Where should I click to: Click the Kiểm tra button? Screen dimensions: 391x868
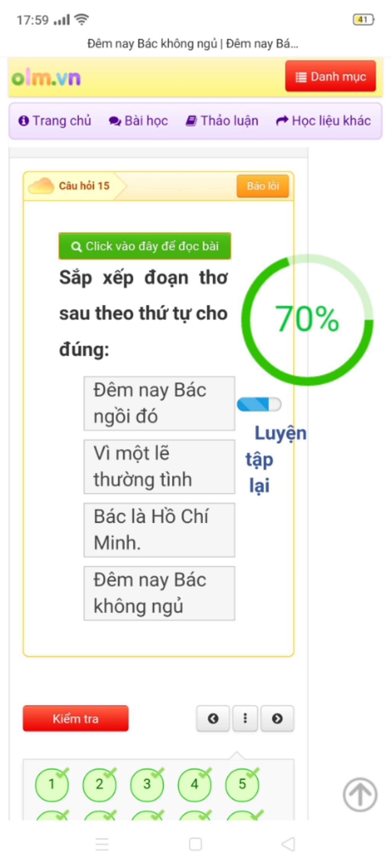76,718
